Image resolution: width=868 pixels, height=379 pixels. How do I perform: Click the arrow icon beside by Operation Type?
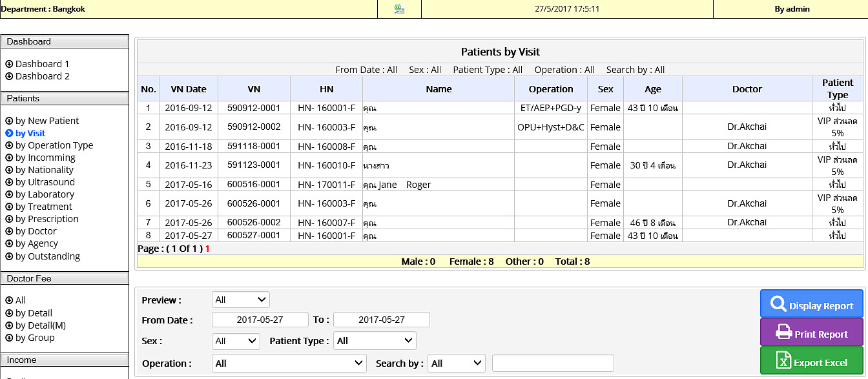[x=9, y=145]
